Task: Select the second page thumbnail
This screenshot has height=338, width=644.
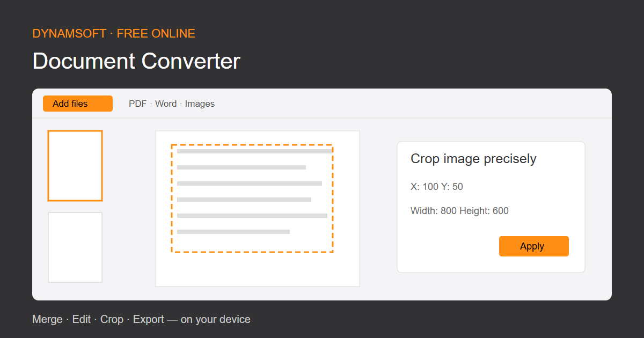Action: click(x=75, y=247)
